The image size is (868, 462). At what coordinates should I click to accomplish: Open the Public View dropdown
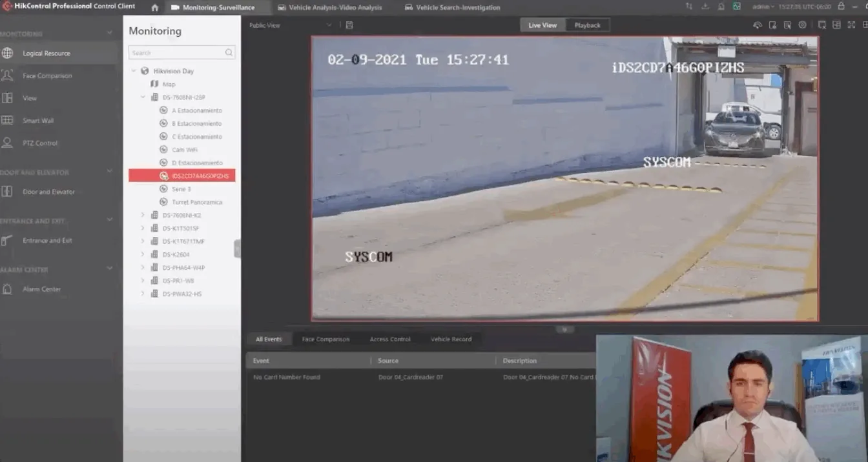tap(290, 25)
